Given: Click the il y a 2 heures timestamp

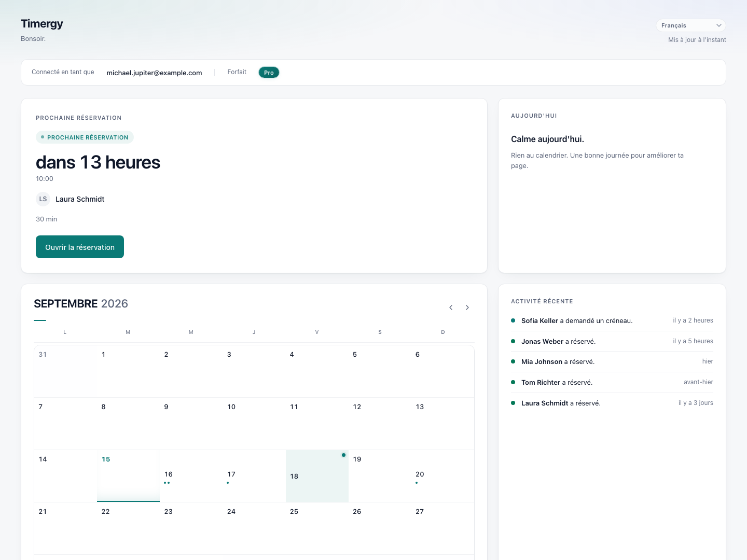Looking at the screenshot, I should click(x=693, y=320).
